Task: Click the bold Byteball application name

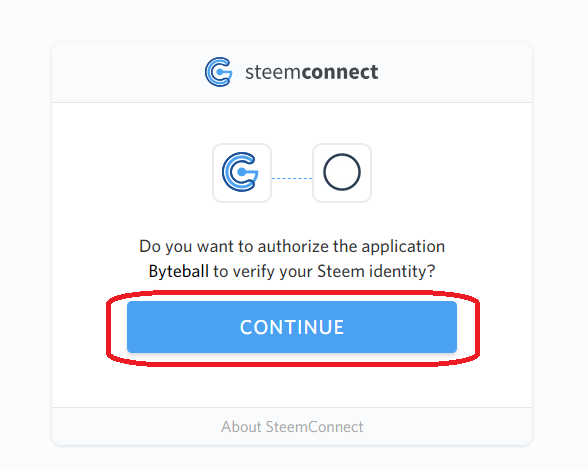Action: pos(178,271)
